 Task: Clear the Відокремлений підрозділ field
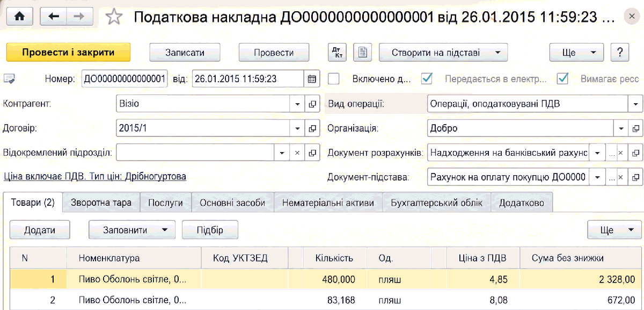[297, 153]
